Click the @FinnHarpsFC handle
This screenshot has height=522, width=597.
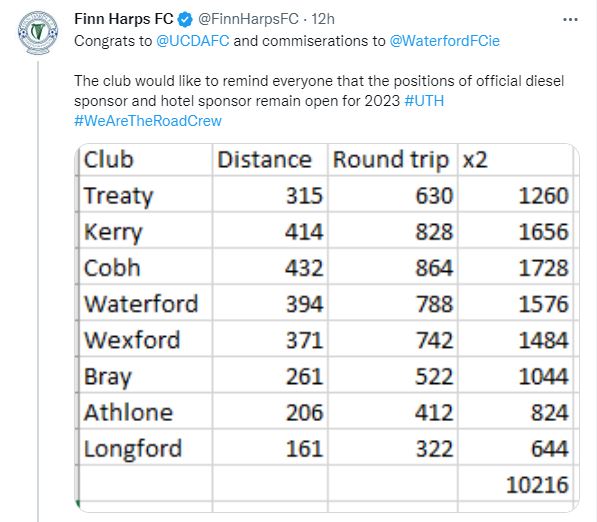[248, 19]
